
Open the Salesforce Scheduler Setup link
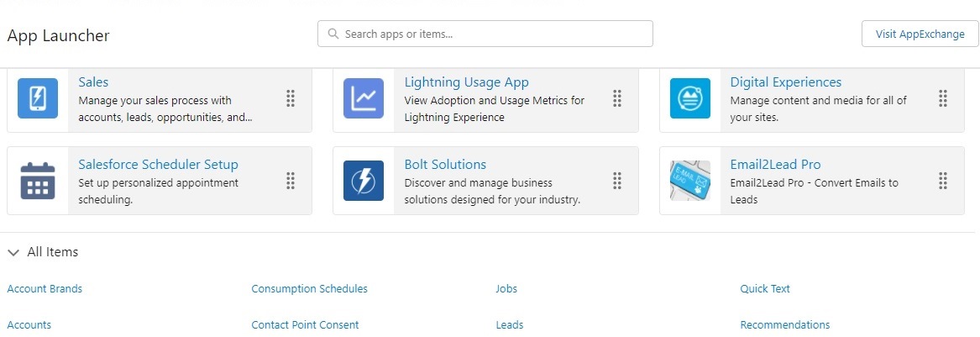[158, 165]
